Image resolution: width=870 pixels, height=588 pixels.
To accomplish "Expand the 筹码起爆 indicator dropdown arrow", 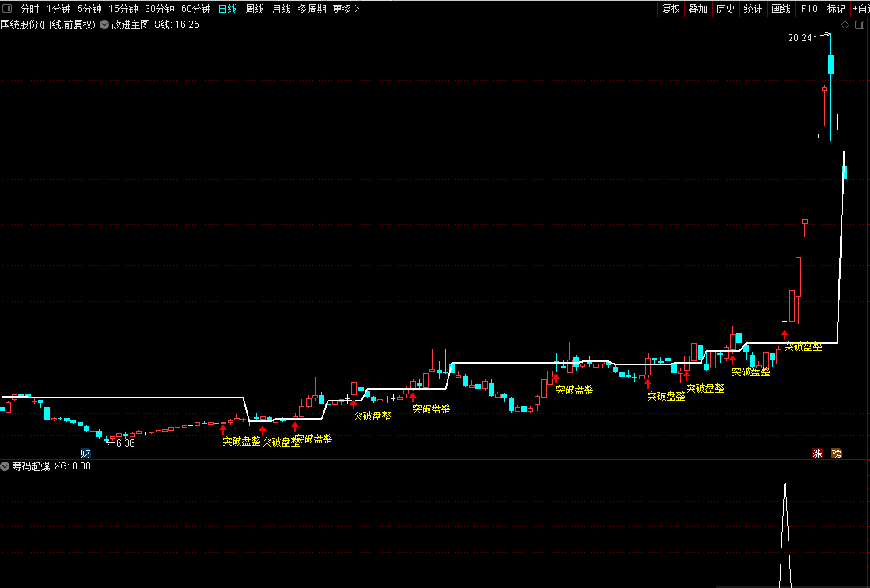I will (x=5, y=466).
